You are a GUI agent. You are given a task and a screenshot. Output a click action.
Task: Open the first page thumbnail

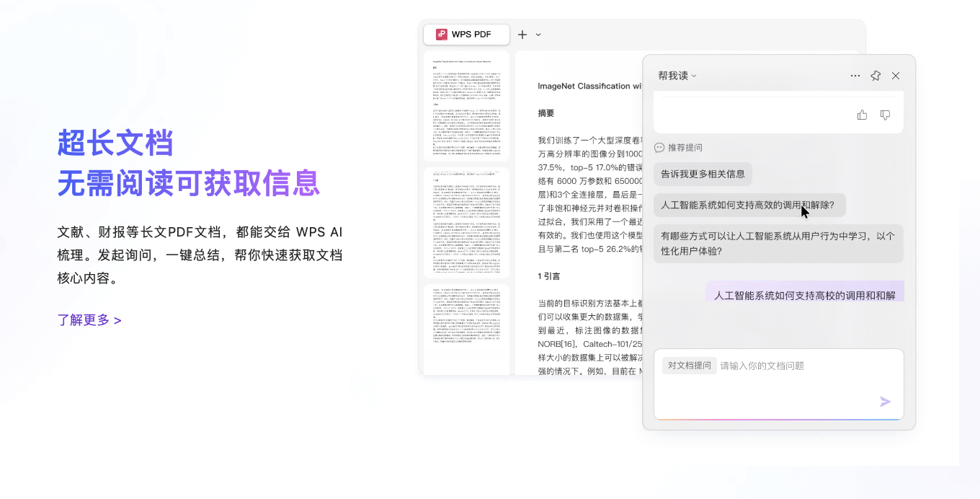coord(466,105)
